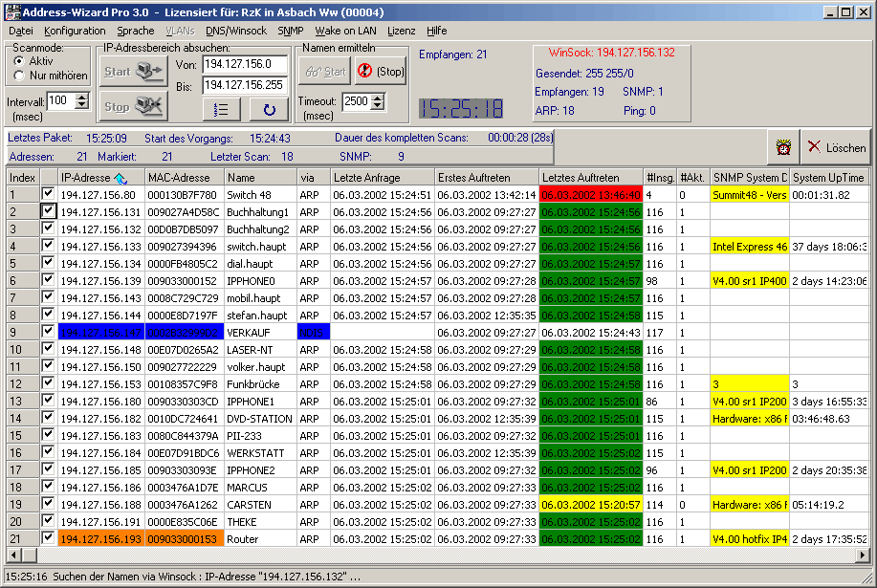The width and height of the screenshot is (877, 588).
Task: Click the blue refresh arrow button
Action: click(269, 110)
